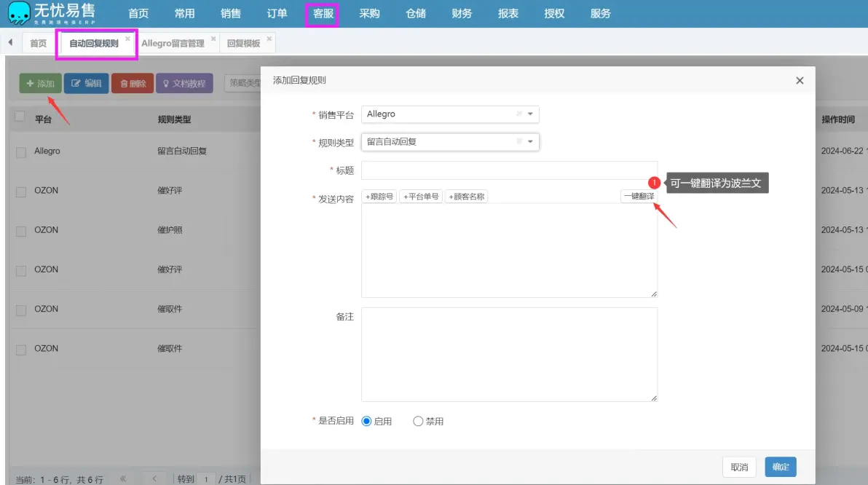Switch to the 首页 tab
The height and width of the screenshot is (485, 868).
38,43
